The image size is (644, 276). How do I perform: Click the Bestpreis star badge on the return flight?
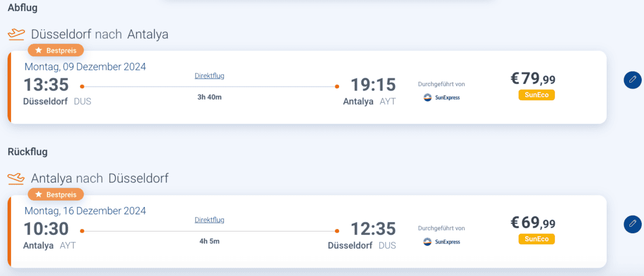[x=56, y=194]
